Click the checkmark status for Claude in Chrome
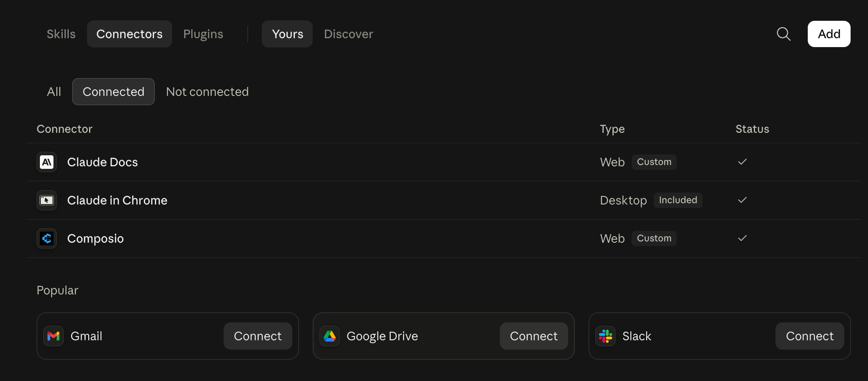 pos(742,200)
